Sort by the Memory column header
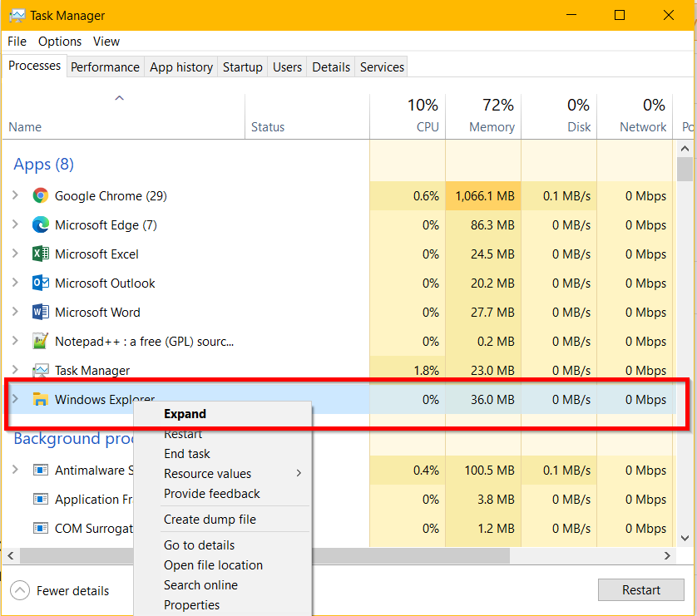697x616 pixels. [x=483, y=116]
